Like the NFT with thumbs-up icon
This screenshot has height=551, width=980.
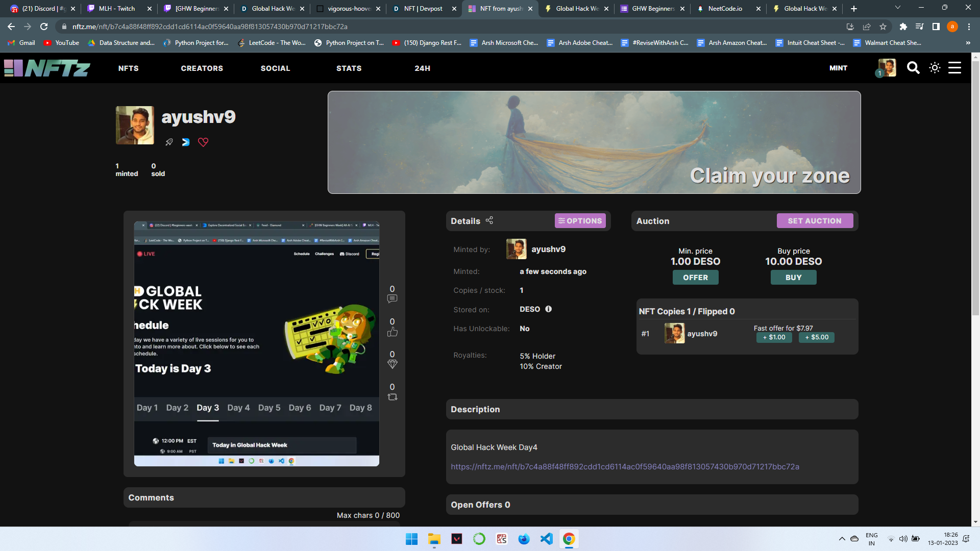click(x=392, y=332)
